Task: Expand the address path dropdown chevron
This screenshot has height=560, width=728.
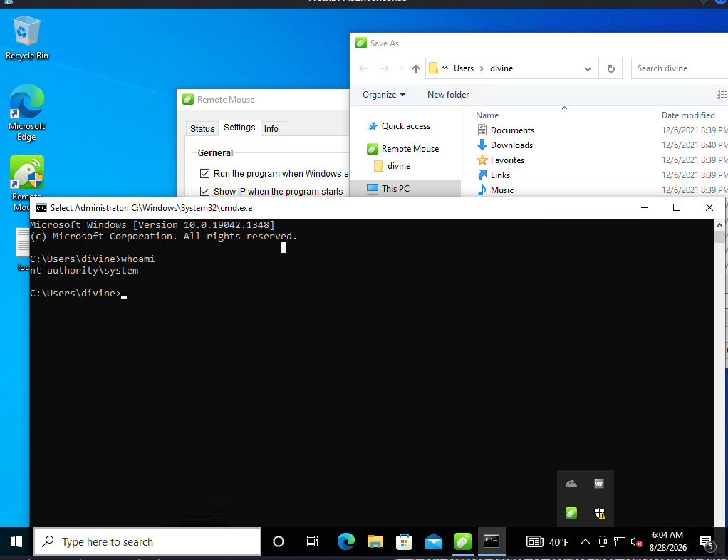Action: [x=588, y=68]
